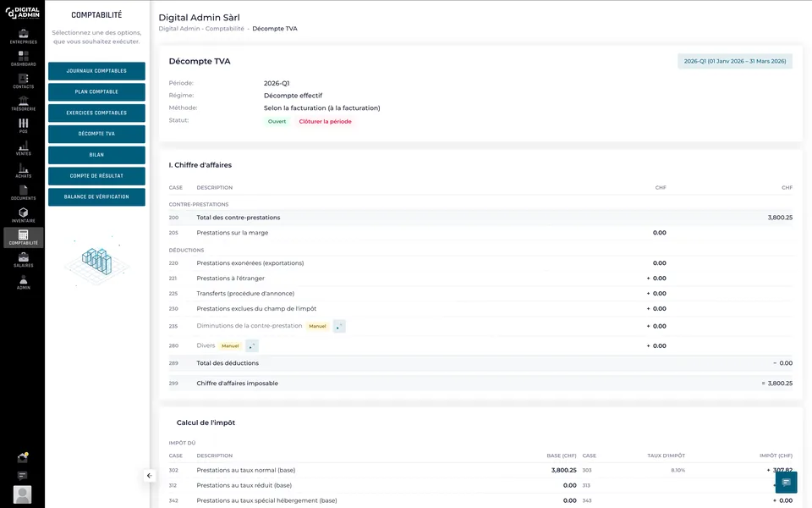Click the 8.10% tax rate value

(x=678, y=470)
